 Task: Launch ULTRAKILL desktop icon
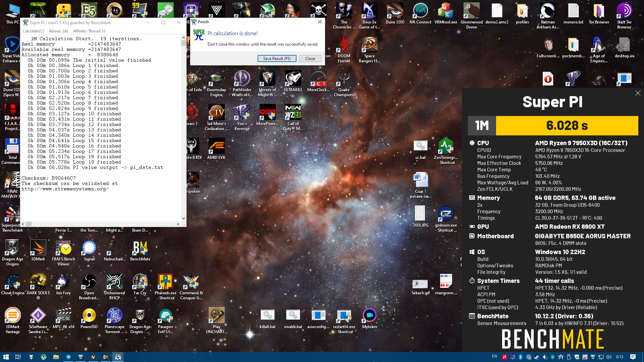click(293, 81)
